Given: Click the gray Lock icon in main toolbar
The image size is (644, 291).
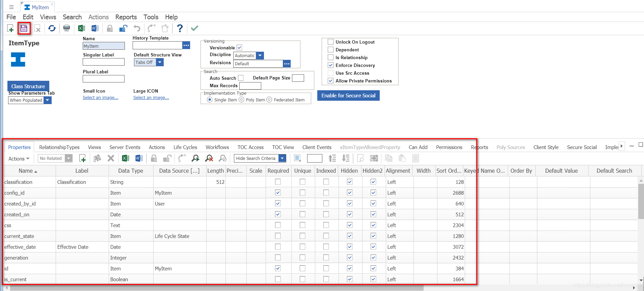Looking at the screenshot, I should point(110,28).
